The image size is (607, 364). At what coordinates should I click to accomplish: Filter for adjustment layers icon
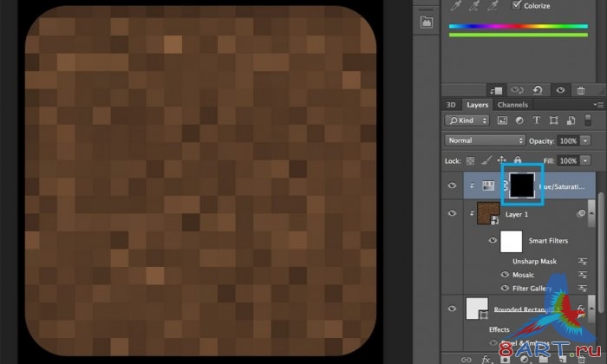click(x=519, y=120)
